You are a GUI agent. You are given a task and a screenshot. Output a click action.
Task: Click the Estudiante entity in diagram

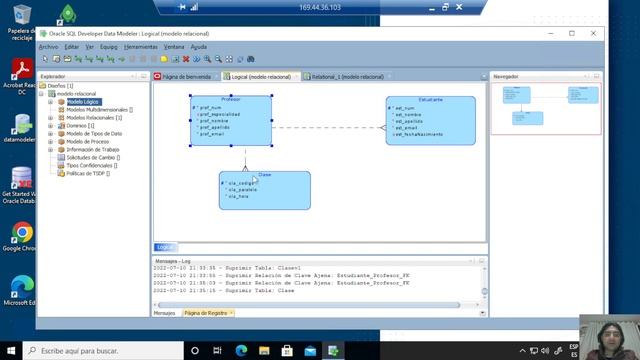(x=431, y=121)
